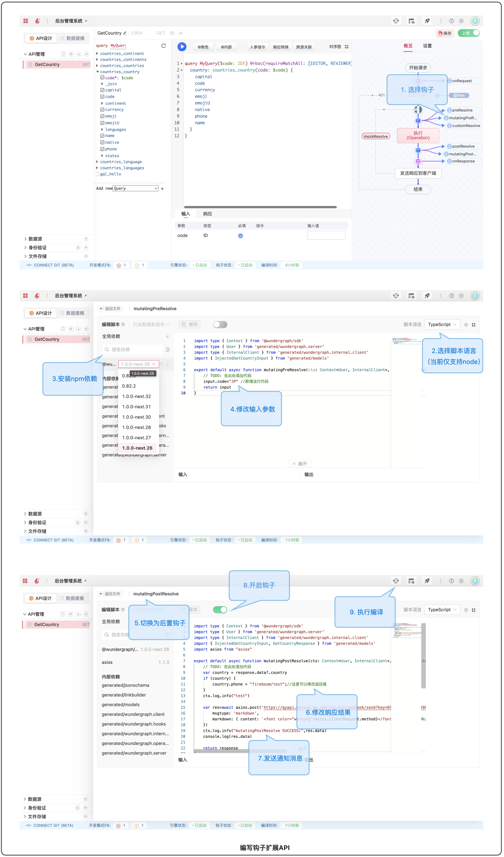Viewport: 504px width, 857px height.
Task: Select version 1.0.0-next.31 from the version list
Action: point(136,407)
